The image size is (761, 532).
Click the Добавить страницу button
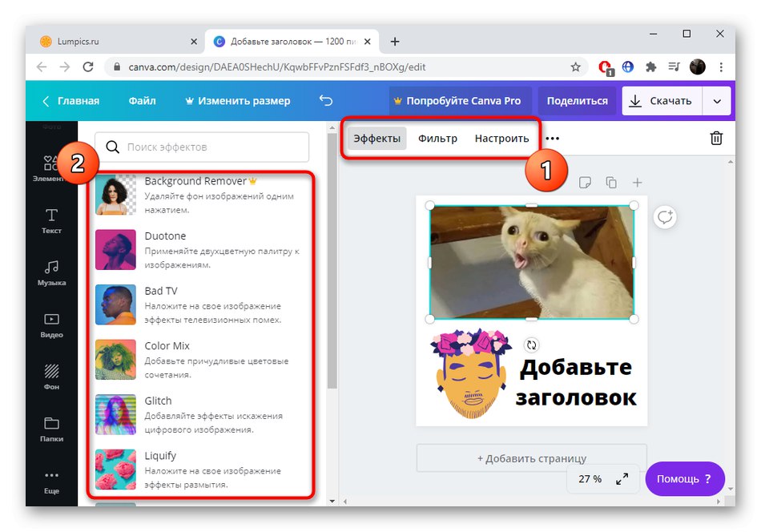(530, 457)
